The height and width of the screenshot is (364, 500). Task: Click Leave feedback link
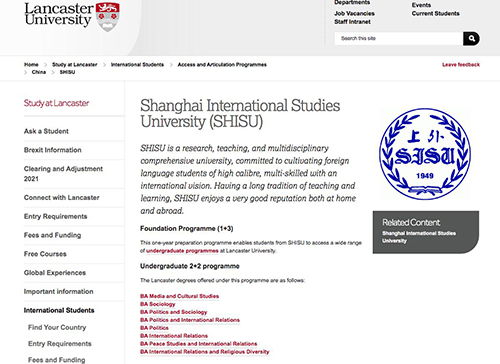tap(461, 65)
